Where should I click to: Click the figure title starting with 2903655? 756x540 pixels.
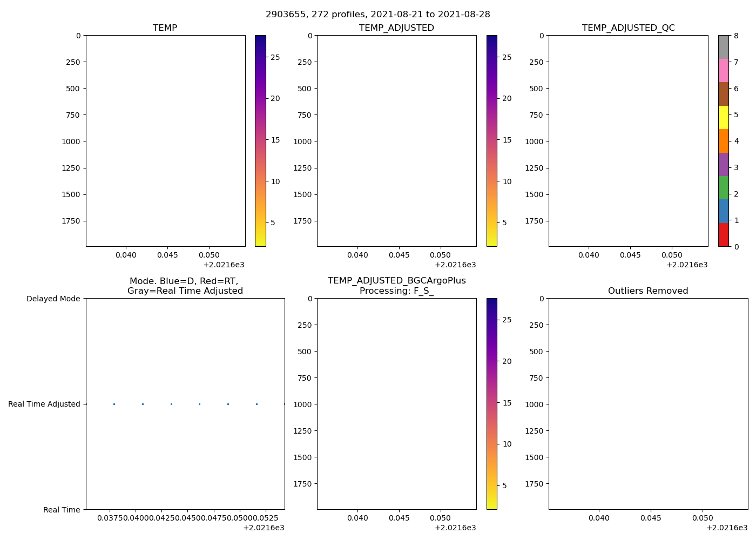[377, 15]
